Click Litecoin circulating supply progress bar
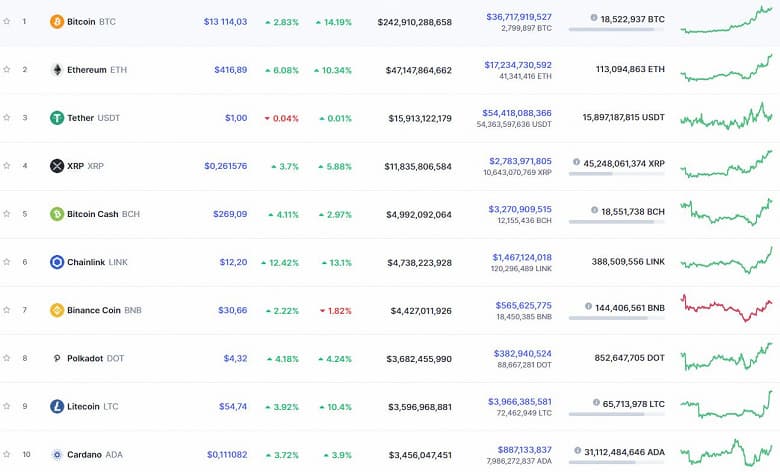 [616, 414]
